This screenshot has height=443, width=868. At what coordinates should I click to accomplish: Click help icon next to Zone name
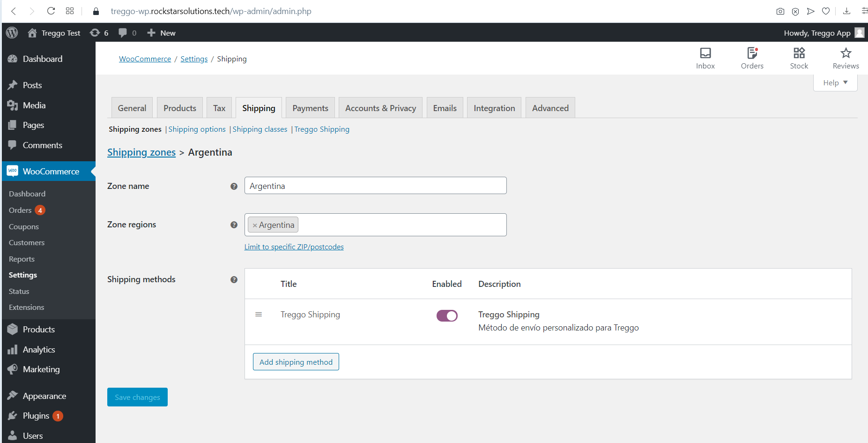[234, 186]
